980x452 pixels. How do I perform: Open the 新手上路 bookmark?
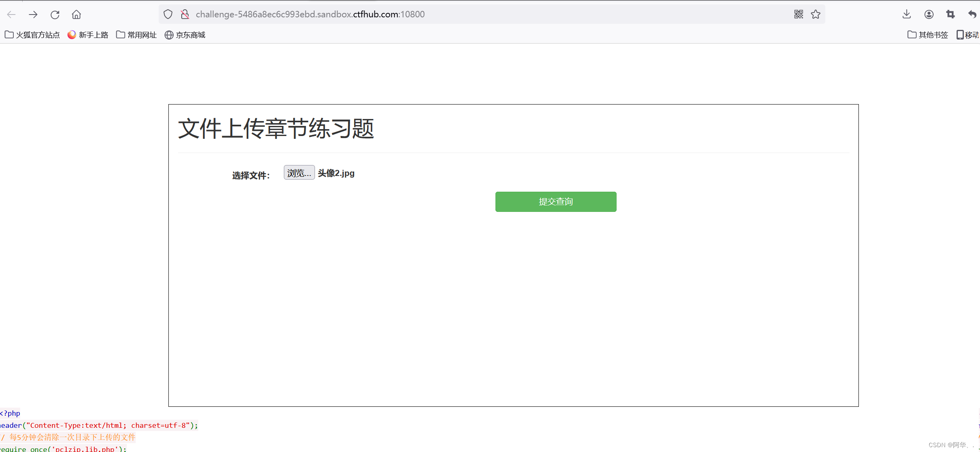click(88, 35)
